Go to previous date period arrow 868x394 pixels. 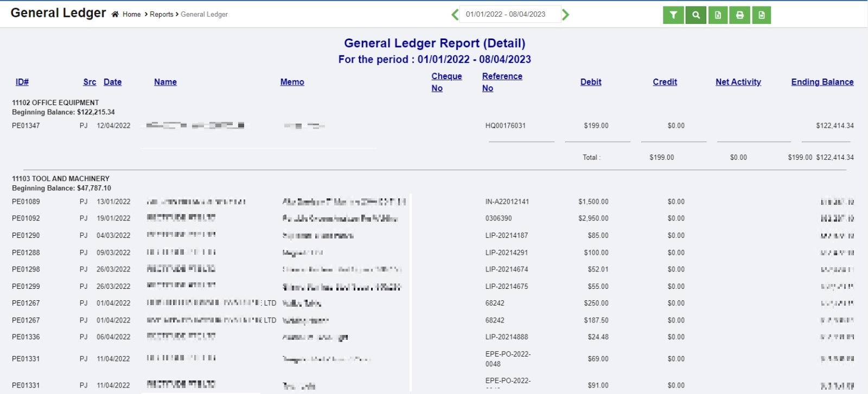point(455,15)
